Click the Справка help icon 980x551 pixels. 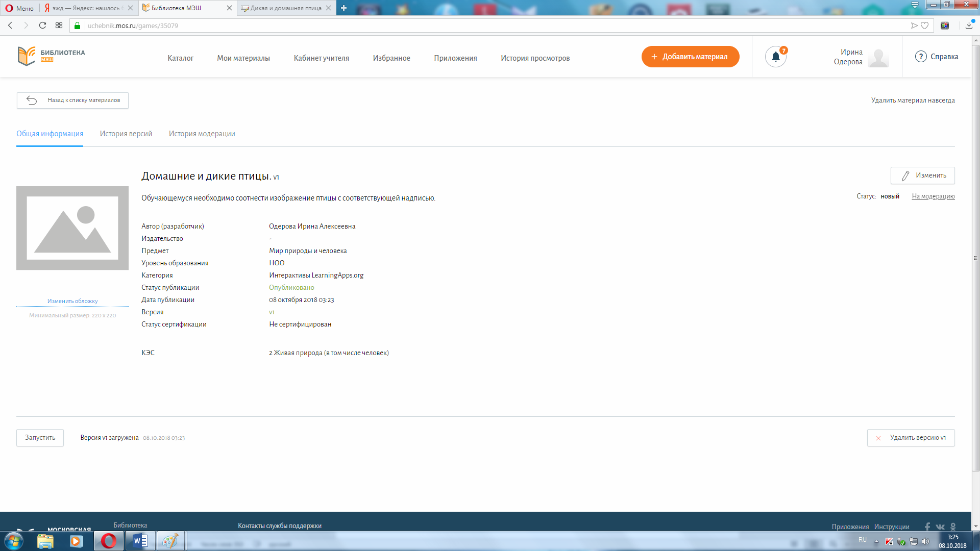tap(921, 57)
